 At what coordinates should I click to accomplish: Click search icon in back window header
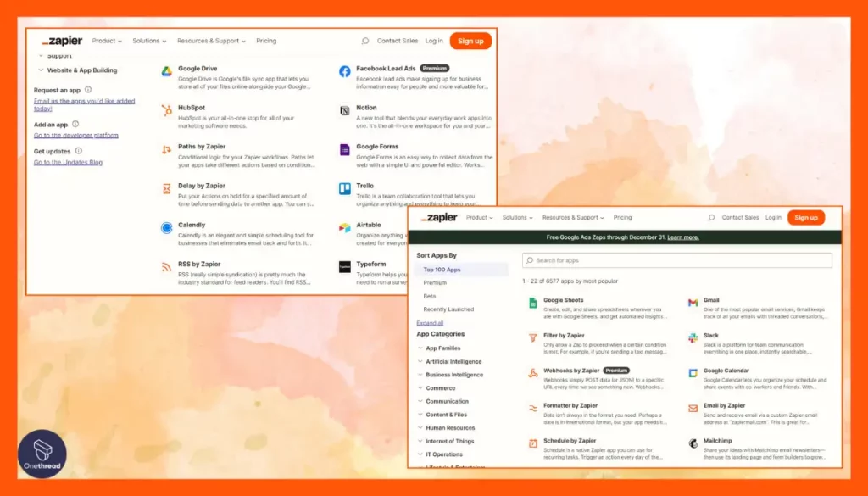coord(365,41)
